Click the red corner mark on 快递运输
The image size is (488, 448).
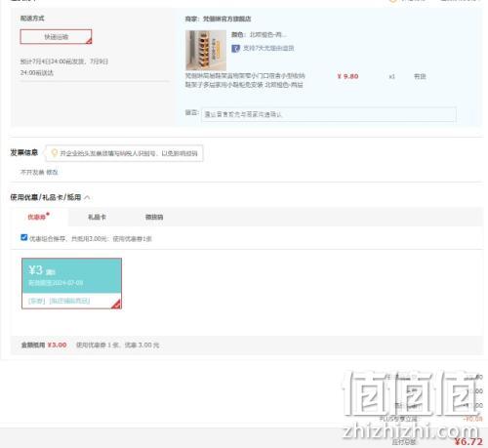(x=89, y=41)
